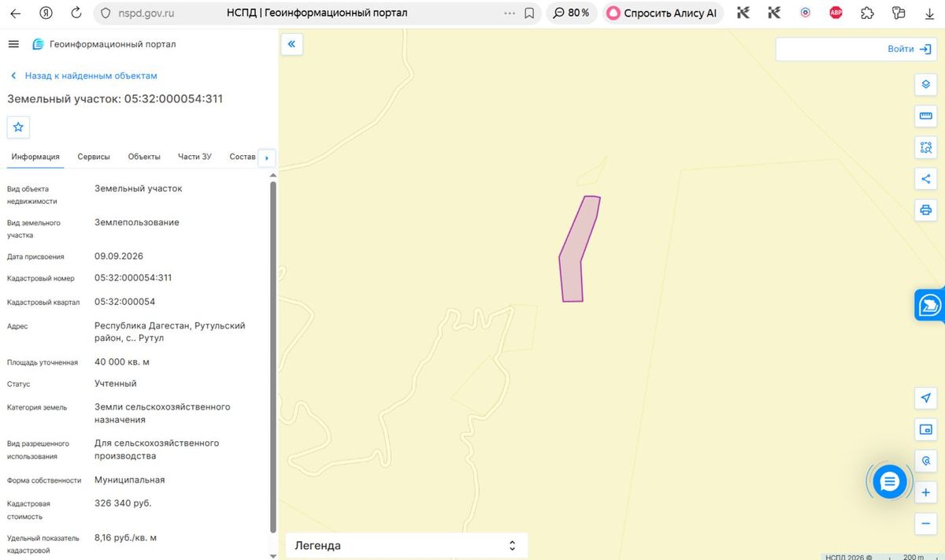The height and width of the screenshot is (560, 945).
Task: Open the map layers panel
Action: point(926,84)
